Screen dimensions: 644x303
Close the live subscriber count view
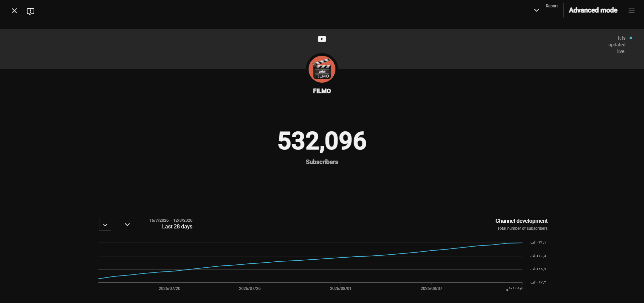pos(14,11)
